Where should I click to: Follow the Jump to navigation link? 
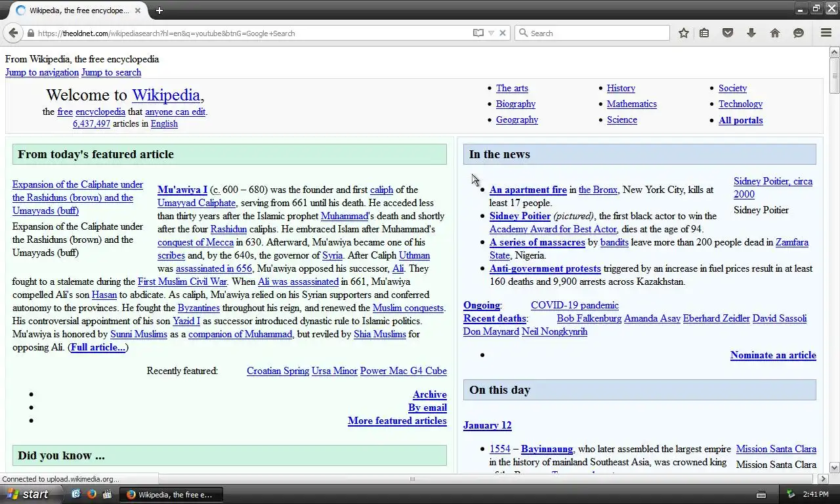(42, 72)
